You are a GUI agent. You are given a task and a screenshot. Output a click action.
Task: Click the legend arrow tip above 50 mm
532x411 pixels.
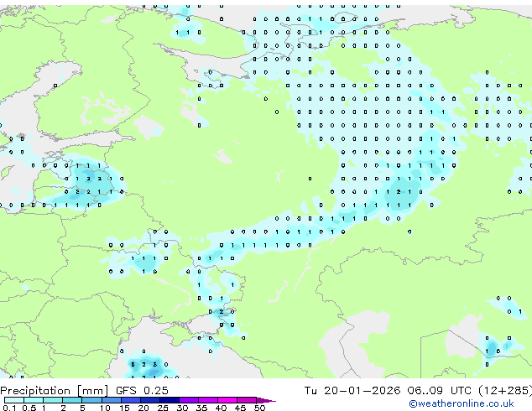pos(266,400)
